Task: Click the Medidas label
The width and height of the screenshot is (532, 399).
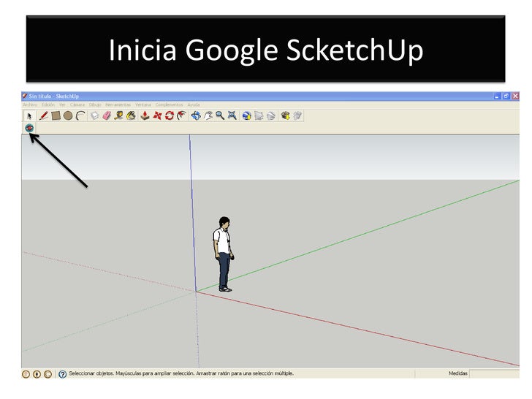Action: click(458, 373)
